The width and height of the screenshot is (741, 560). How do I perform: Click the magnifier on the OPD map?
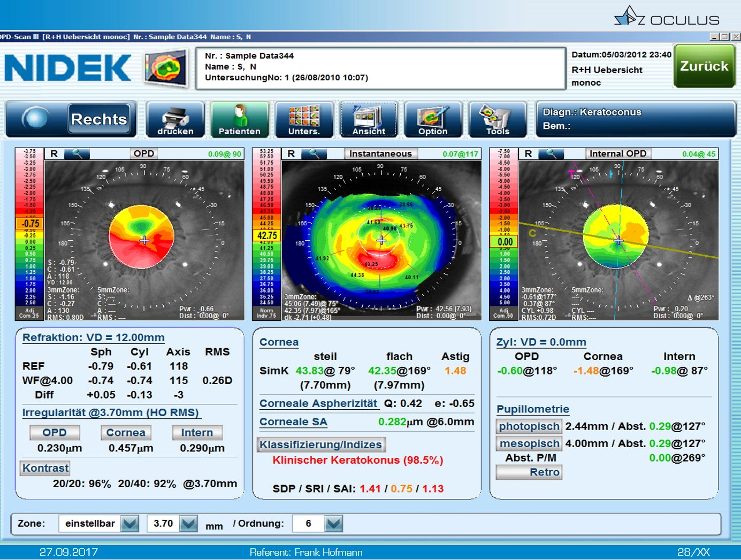pyautogui.click(x=77, y=154)
